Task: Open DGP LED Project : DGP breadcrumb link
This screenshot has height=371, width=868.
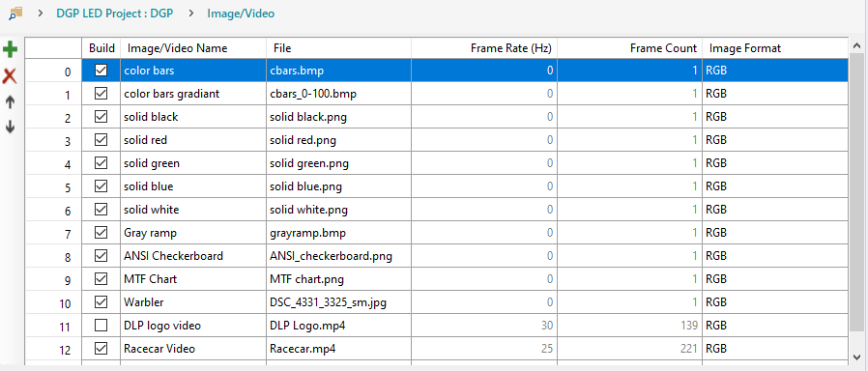Action: coord(115,14)
